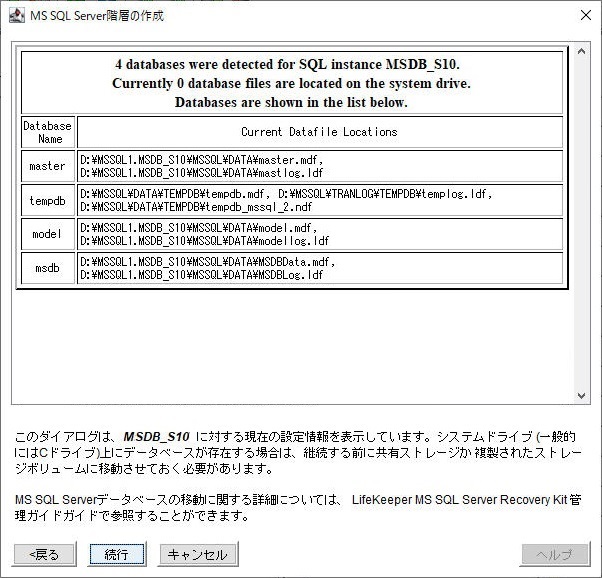The width and height of the screenshot is (602, 578).
Task: Click the LifeKeeper application icon in title bar
Action: tap(17, 16)
